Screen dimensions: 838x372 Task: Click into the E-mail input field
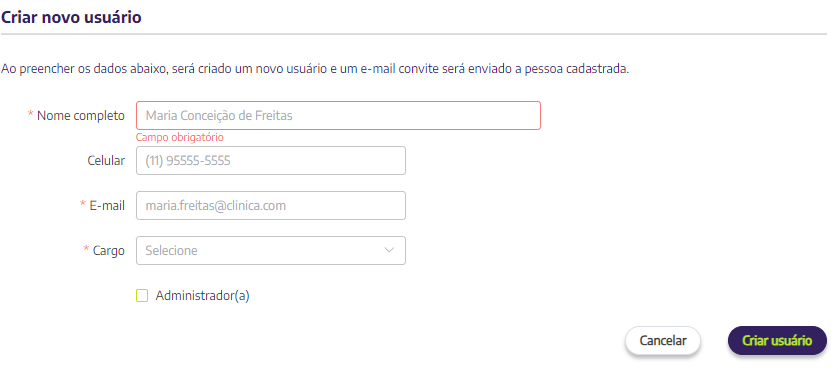[x=271, y=205]
